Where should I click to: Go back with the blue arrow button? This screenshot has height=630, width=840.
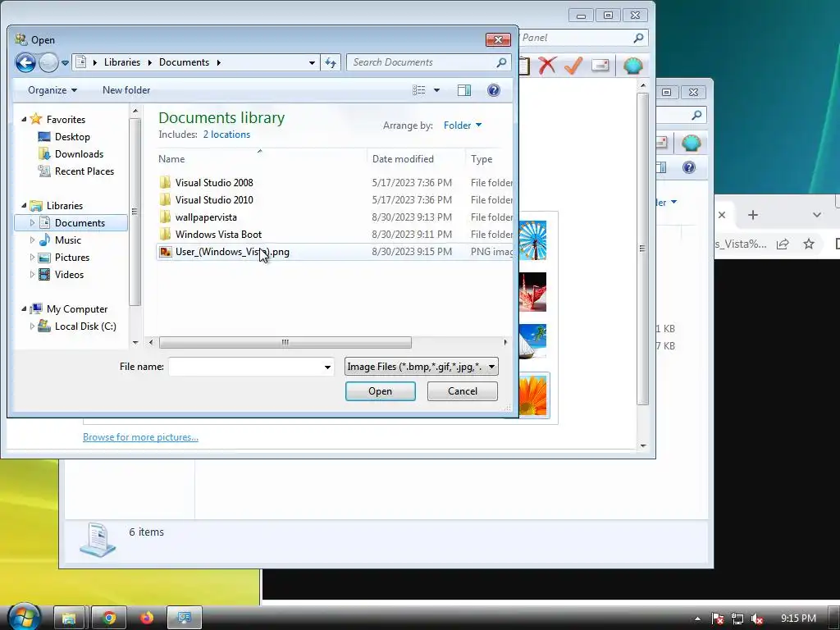coord(25,62)
